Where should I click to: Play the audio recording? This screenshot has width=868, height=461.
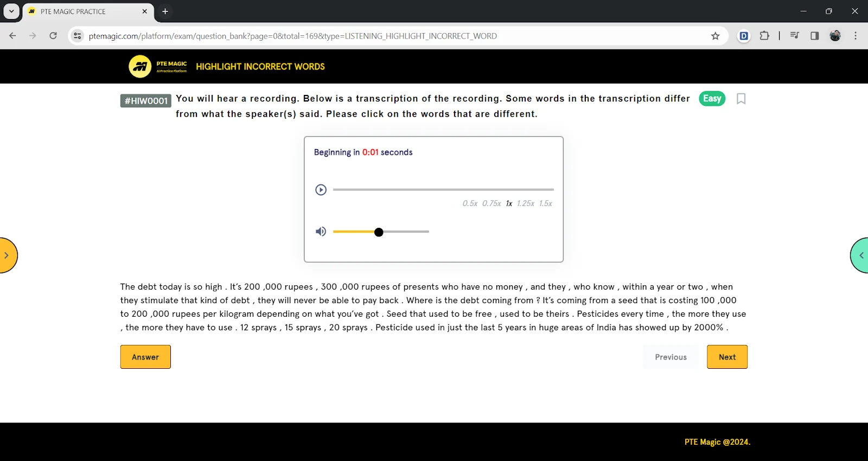click(x=321, y=190)
